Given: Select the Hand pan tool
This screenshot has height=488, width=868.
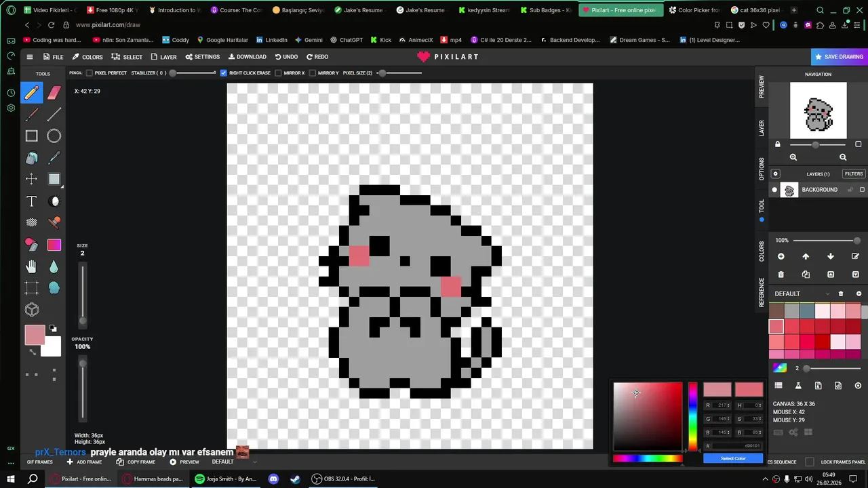Looking at the screenshot, I should 31,266.
